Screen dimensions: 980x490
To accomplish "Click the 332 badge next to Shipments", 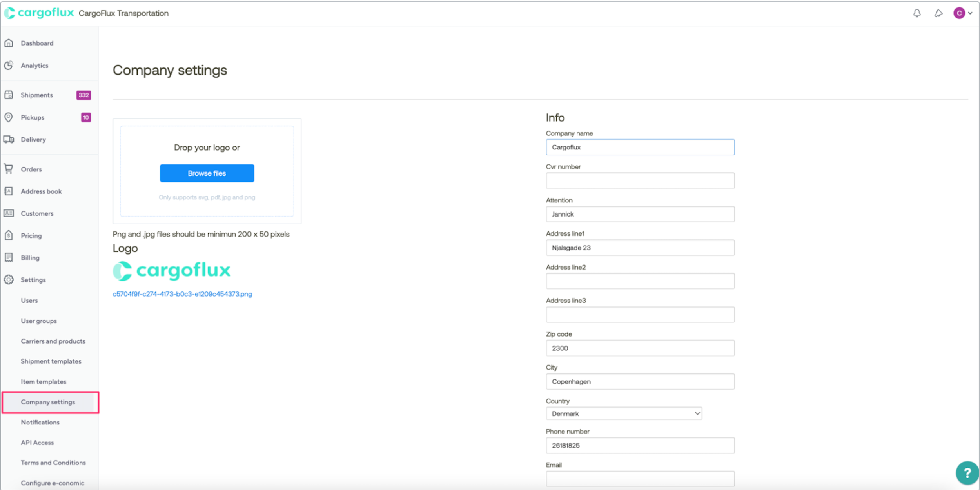I will 83,95.
